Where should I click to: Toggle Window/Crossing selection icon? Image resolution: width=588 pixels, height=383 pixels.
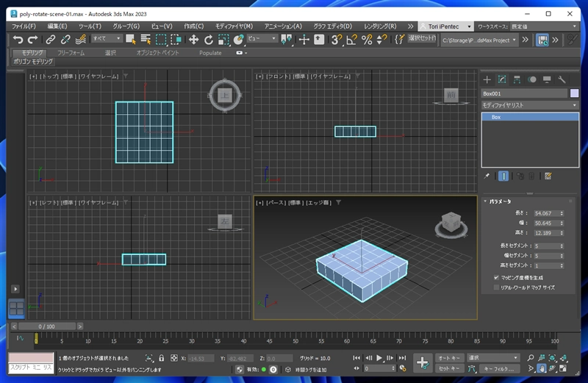tap(176, 40)
